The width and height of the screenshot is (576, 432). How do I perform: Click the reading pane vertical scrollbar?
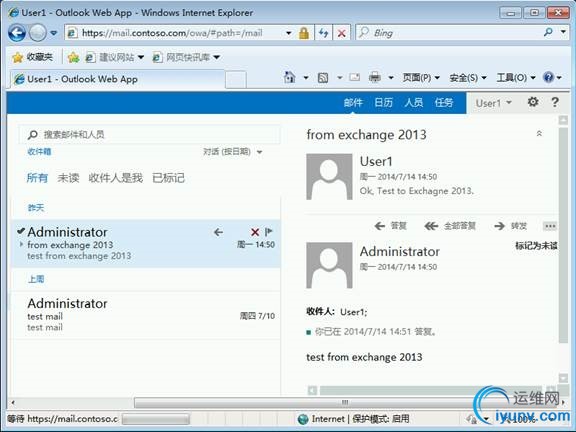[563, 235]
